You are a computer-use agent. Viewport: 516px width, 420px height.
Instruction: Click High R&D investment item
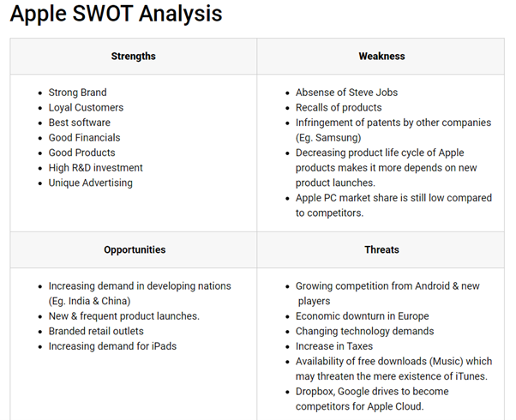95,168
